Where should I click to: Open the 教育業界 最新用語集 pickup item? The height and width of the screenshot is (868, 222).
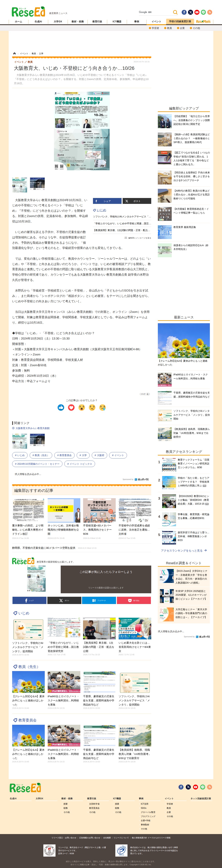(x=184, y=232)
